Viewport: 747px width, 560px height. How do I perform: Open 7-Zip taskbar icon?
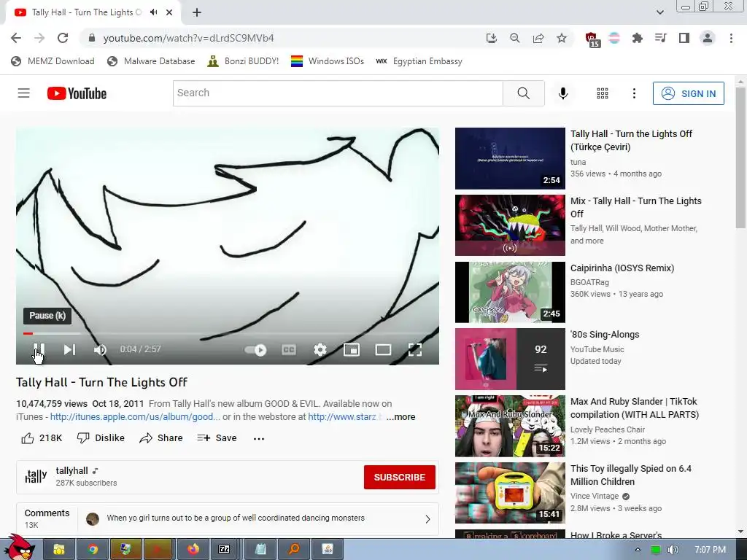click(x=224, y=549)
